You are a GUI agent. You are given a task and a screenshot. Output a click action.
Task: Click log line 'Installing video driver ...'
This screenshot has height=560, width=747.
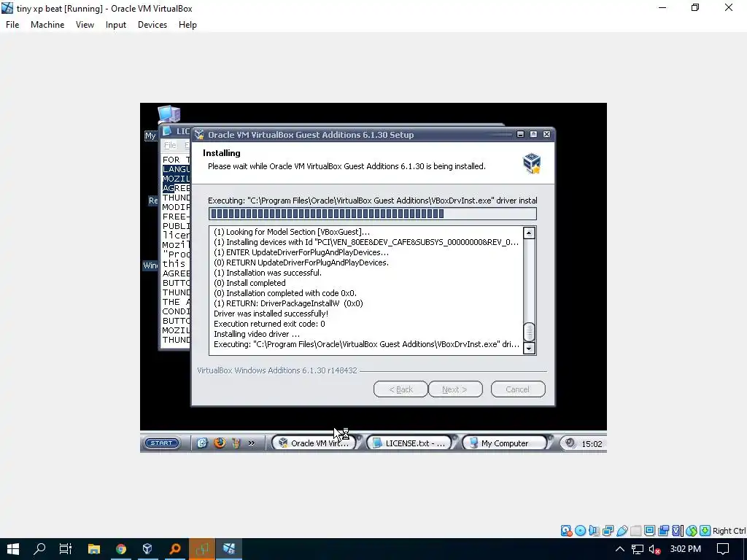[x=256, y=334]
